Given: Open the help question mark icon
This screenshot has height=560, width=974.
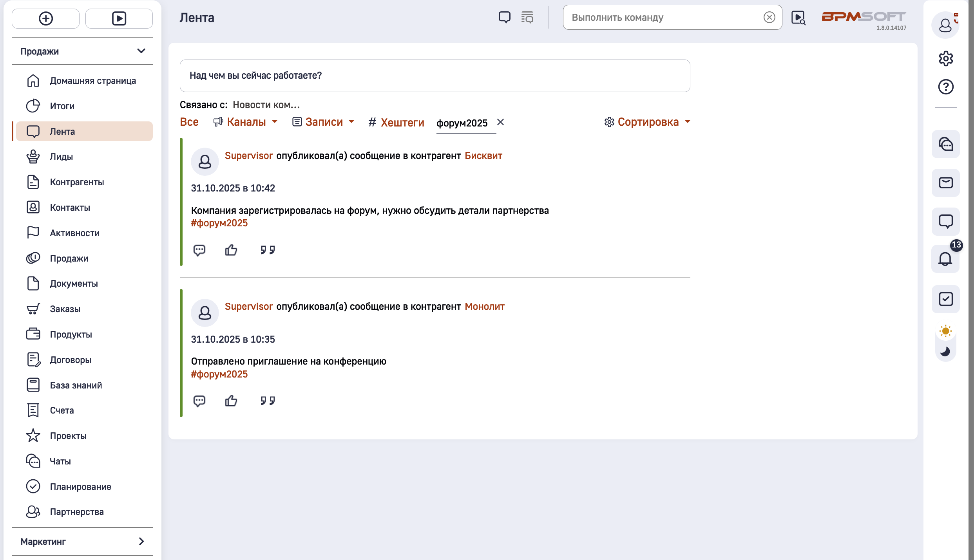Looking at the screenshot, I should click(x=946, y=87).
